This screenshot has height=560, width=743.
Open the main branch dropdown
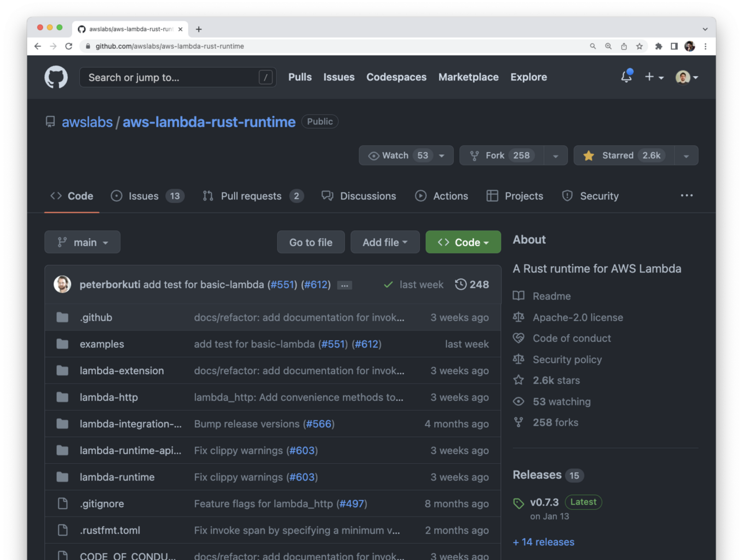click(82, 242)
